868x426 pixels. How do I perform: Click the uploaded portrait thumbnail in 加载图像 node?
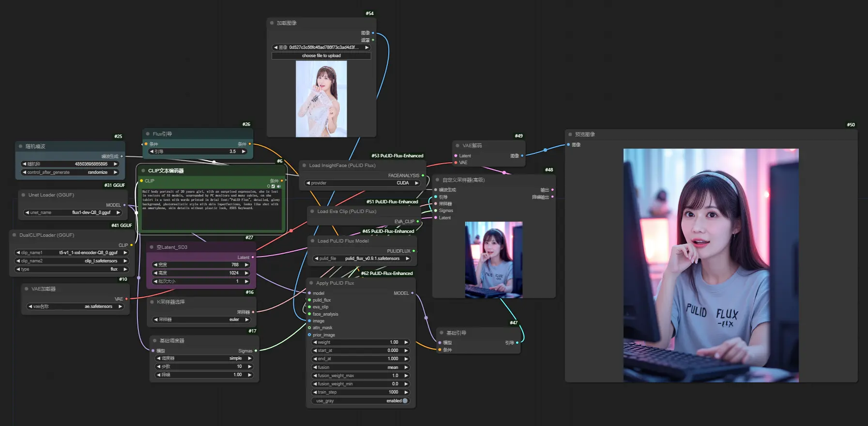pos(321,99)
